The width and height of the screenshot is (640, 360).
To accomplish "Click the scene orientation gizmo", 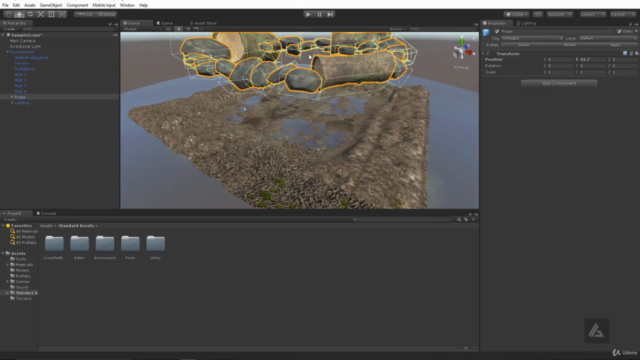I will [x=463, y=49].
